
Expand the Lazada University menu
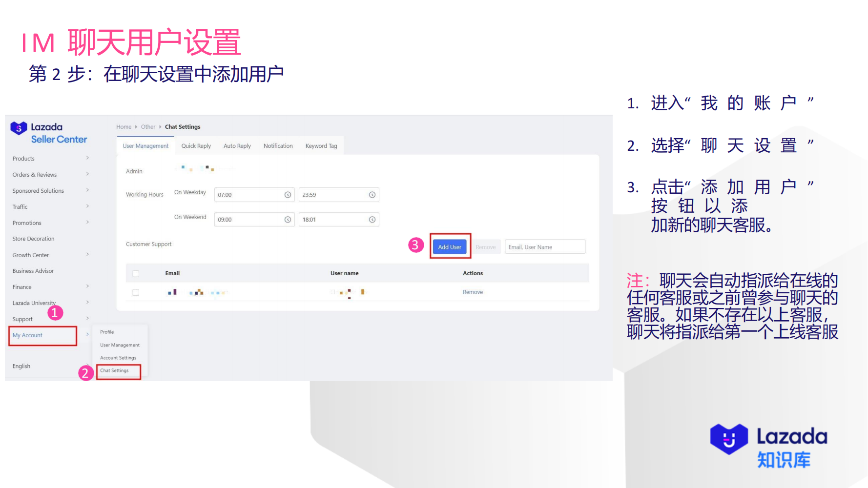pyautogui.click(x=50, y=303)
